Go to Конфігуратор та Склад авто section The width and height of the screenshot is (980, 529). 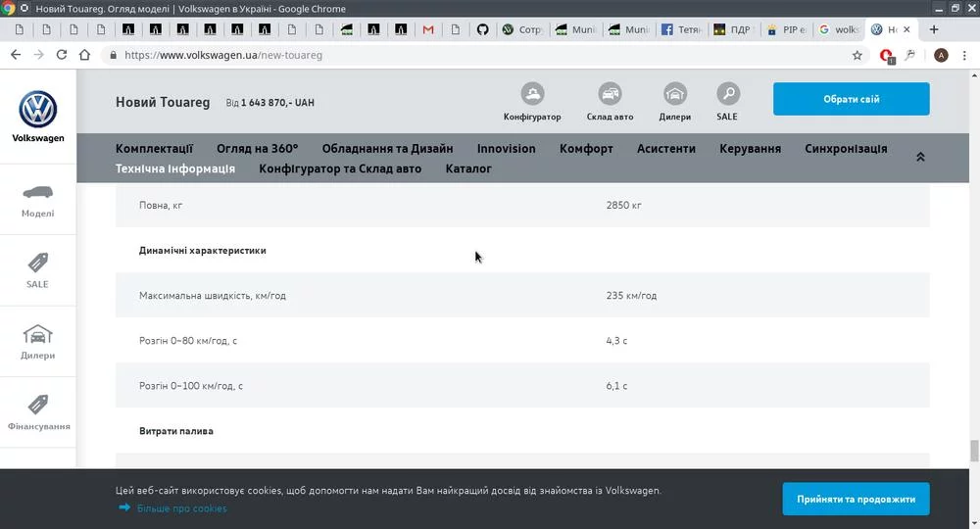click(340, 168)
